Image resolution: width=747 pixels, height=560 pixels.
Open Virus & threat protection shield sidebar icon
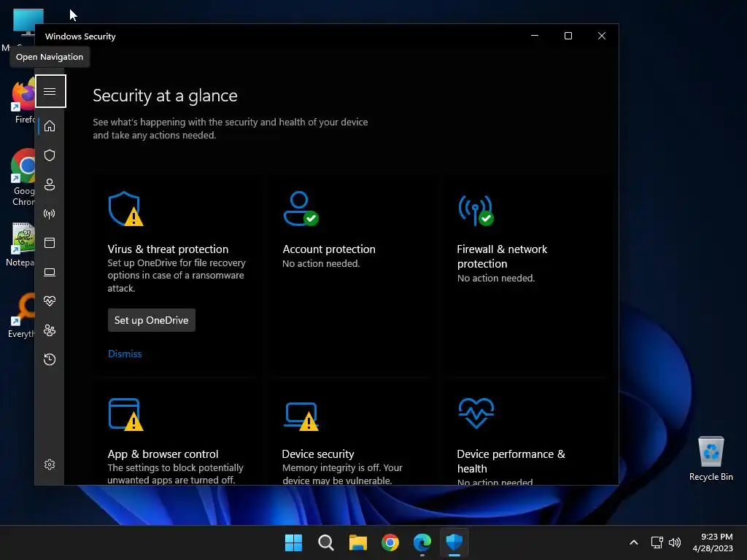click(50, 155)
